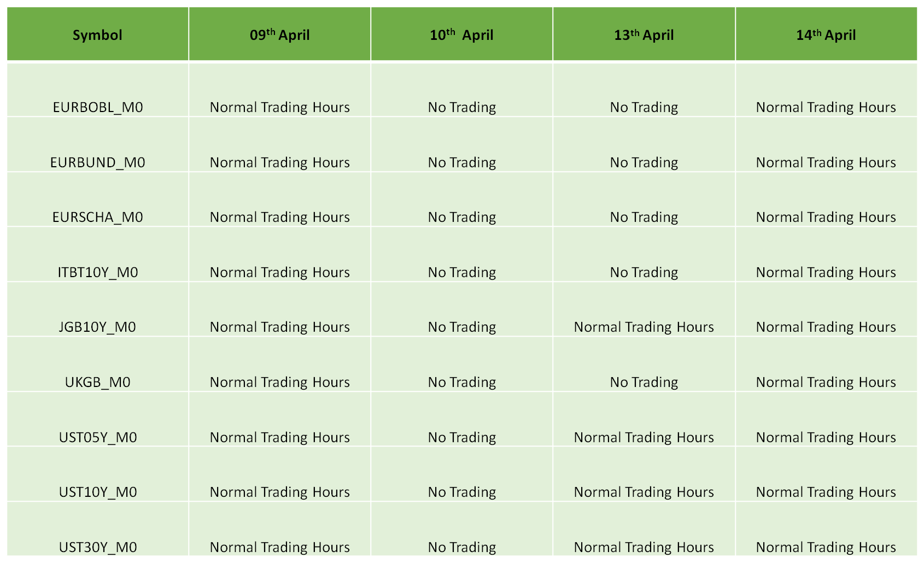Click the UKGB_M0 symbol cell
This screenshot has height=563, width=924.
tap(98, 364)
